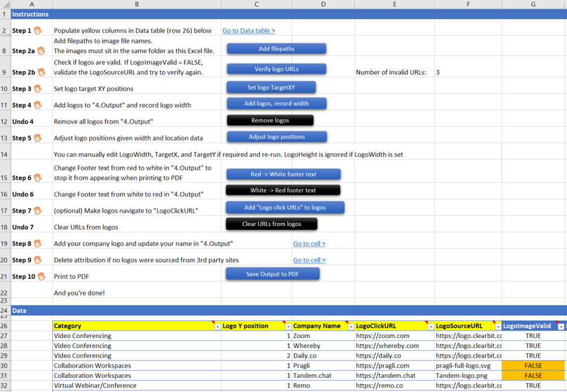Click the hand icon next to Step 3

point(38,88)
